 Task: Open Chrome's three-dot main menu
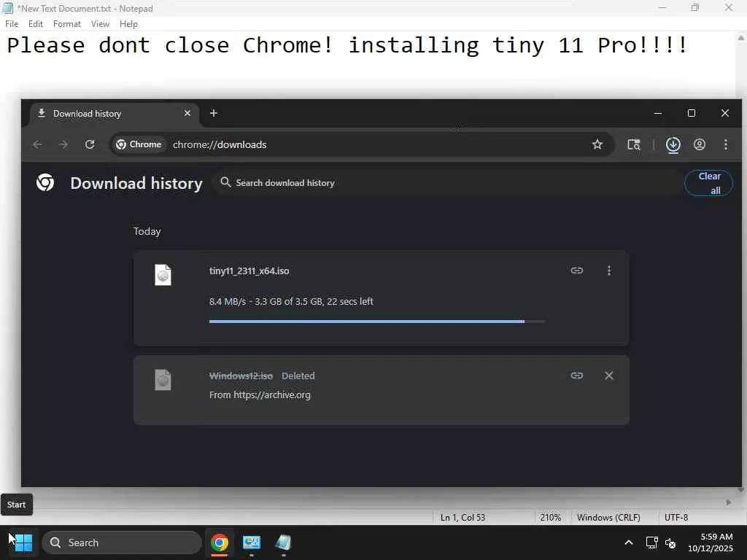(726, 144)
